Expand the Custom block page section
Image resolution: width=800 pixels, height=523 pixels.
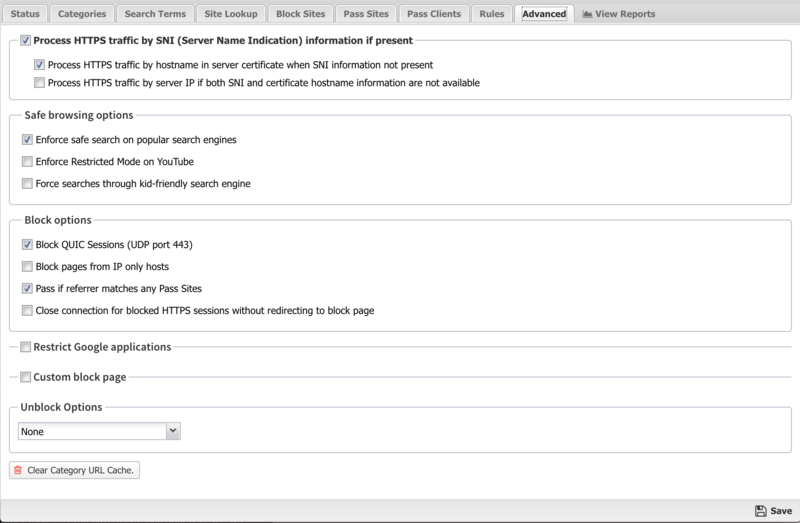coord(26,377)
